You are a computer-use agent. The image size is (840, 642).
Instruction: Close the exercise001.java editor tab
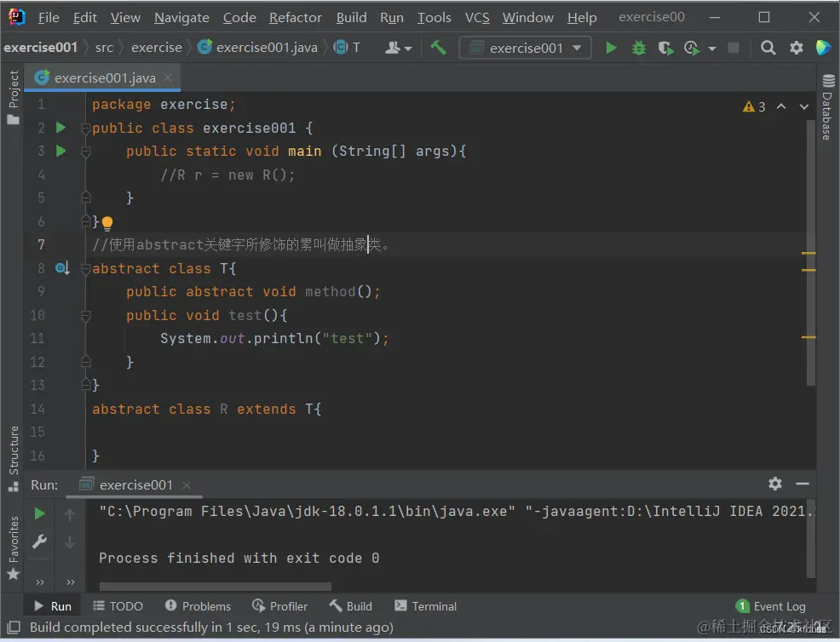tap(168, 77)
